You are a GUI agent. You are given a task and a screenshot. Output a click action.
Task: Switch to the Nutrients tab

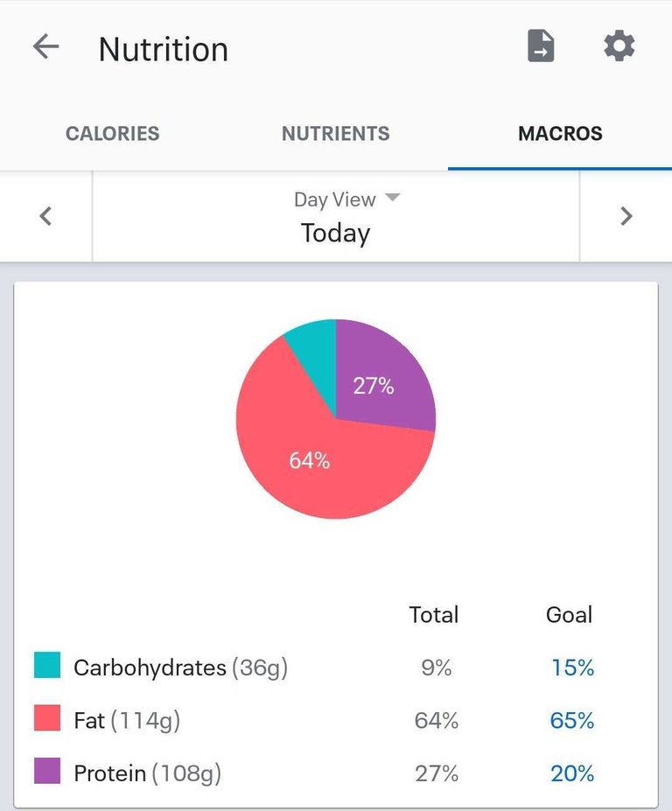coord(336,134)
